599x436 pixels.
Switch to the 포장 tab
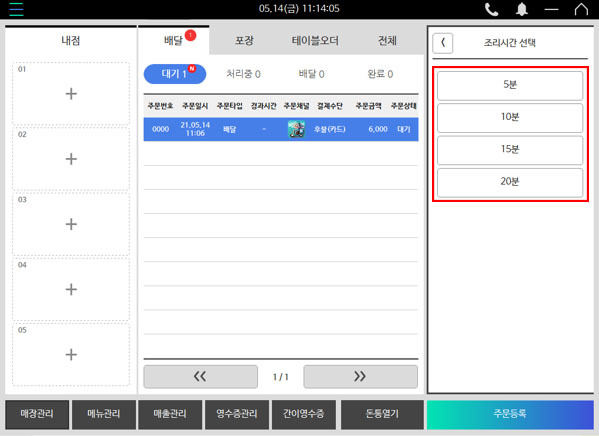(x=244, y=41)
